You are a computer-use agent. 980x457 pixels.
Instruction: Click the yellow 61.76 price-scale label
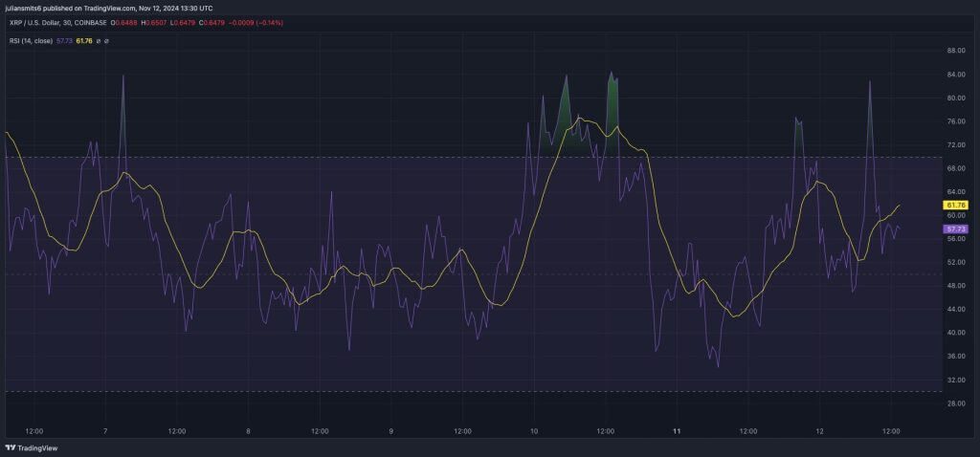tap(956, 205)
